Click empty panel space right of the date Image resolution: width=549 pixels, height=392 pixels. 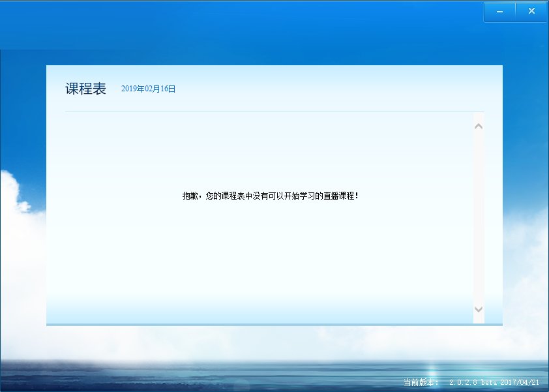click(329, 89)
